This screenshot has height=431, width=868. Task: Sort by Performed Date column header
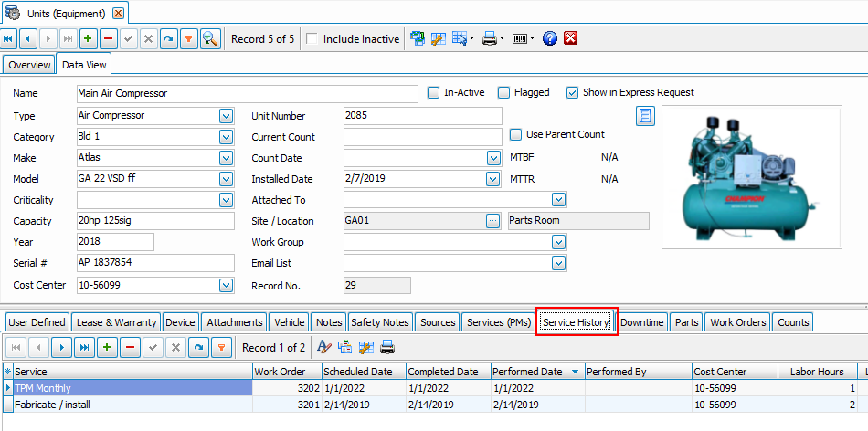click(x=538, y=372)
